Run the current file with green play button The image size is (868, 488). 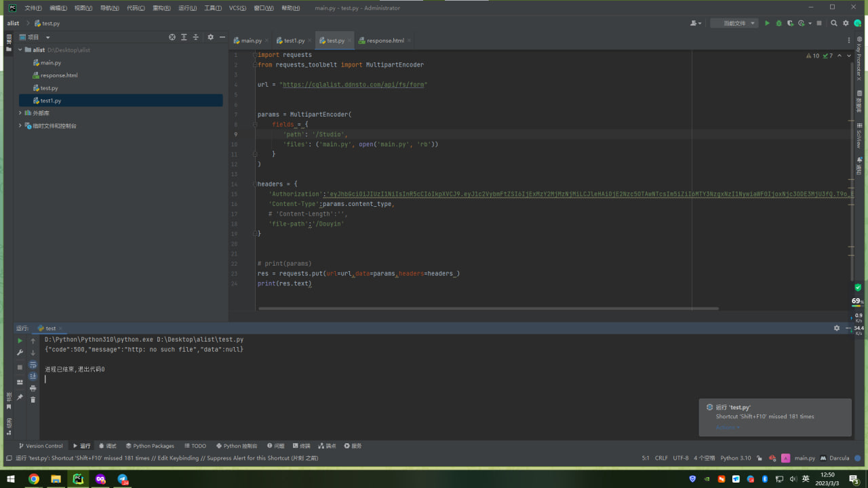(x=767, y=23)
